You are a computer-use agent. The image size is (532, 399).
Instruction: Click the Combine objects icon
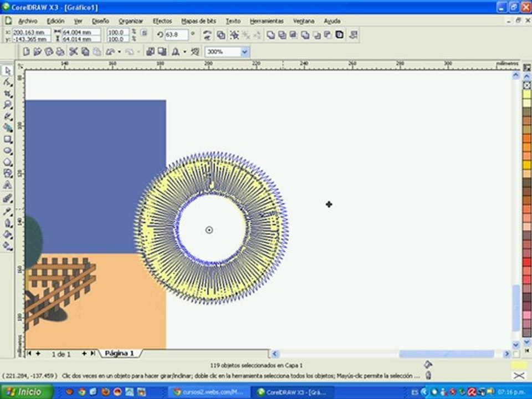point(221,35)
